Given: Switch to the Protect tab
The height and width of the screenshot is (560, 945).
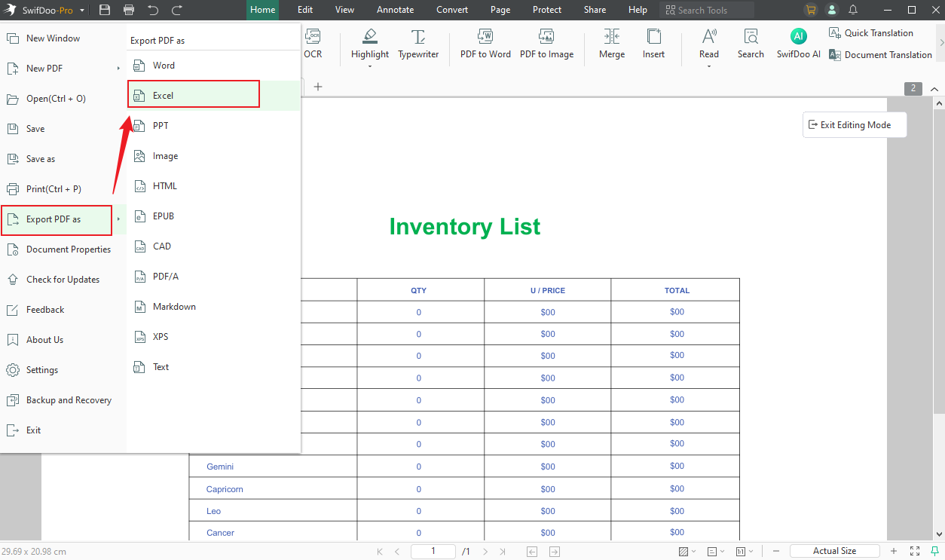Looking at the screenshot, I should point(547,10).
